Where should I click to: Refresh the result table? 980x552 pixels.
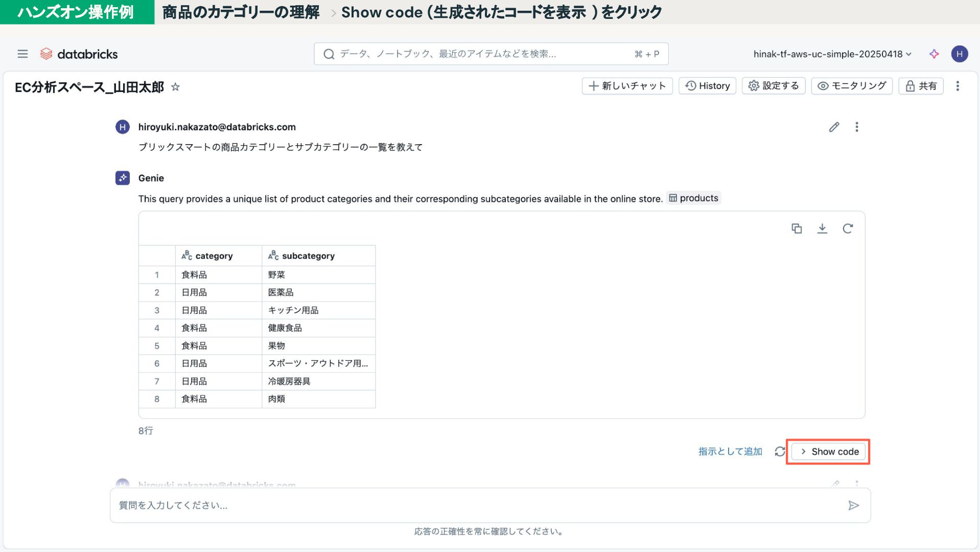848,228
